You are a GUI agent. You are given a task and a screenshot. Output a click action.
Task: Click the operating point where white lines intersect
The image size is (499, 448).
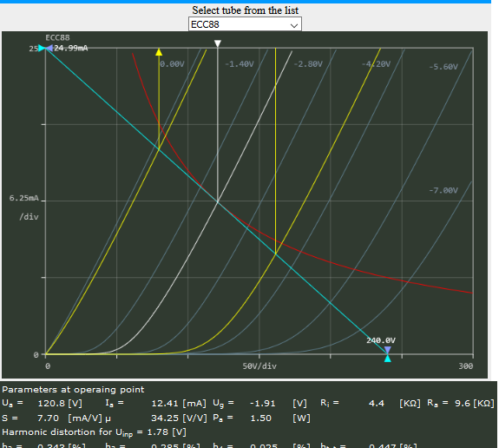[x=218, y=201]
